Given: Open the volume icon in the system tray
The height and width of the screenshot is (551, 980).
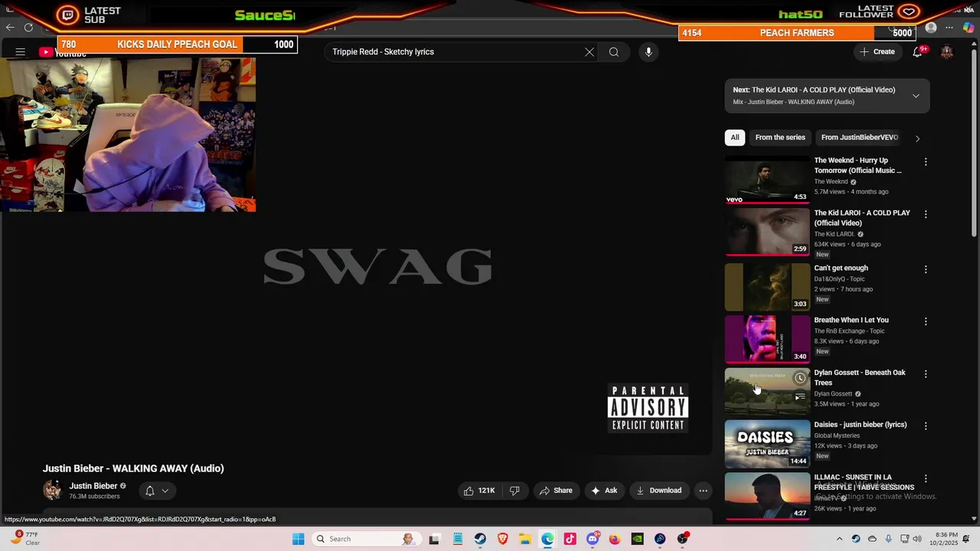Looking at the screenshot, I should coord(917,539).
